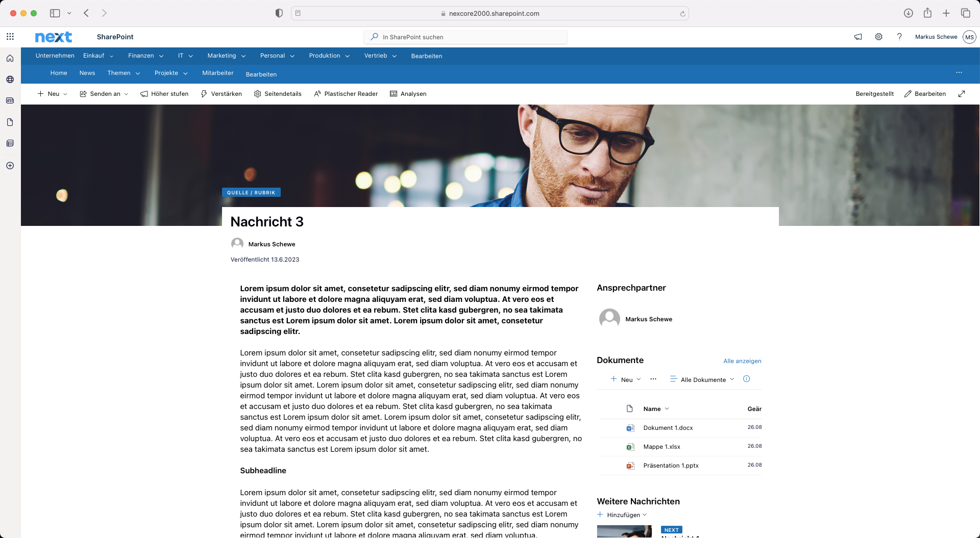Click Bearbeiten in hub navigation
This screenshot has width=980, height=538.
click(x=427, y=56)
